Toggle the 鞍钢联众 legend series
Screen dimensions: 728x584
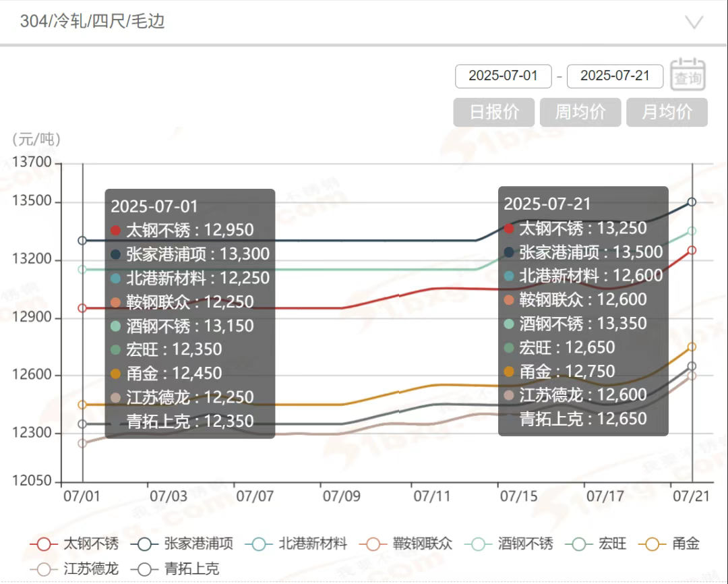click(x=406, y=544)
